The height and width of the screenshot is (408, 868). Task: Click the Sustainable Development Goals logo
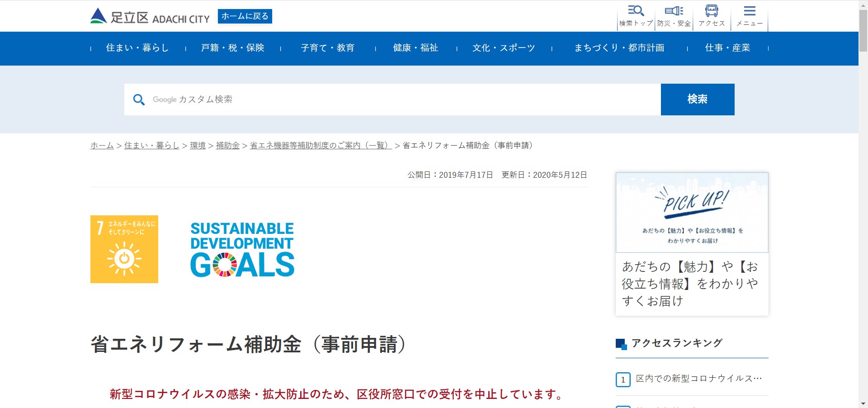coord(242,249)
